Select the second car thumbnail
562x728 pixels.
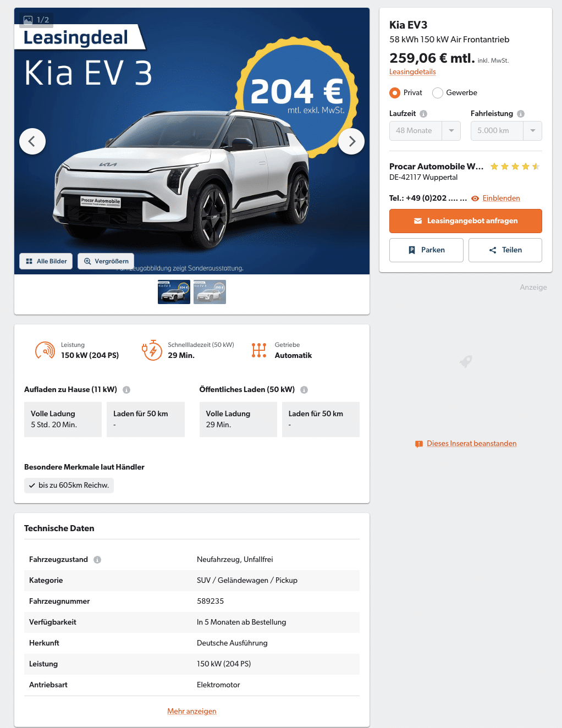[x=210, y=292]
